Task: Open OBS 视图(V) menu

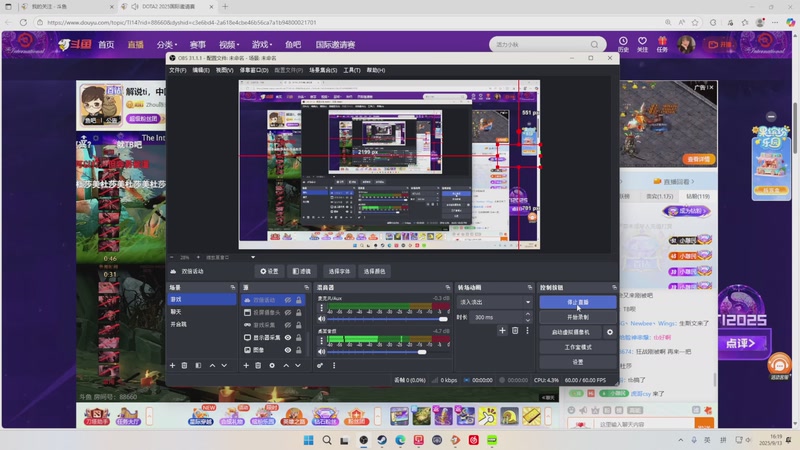Action: 224,70
